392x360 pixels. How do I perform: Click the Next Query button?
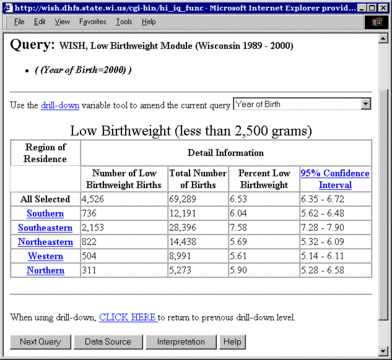pos(40,342)
